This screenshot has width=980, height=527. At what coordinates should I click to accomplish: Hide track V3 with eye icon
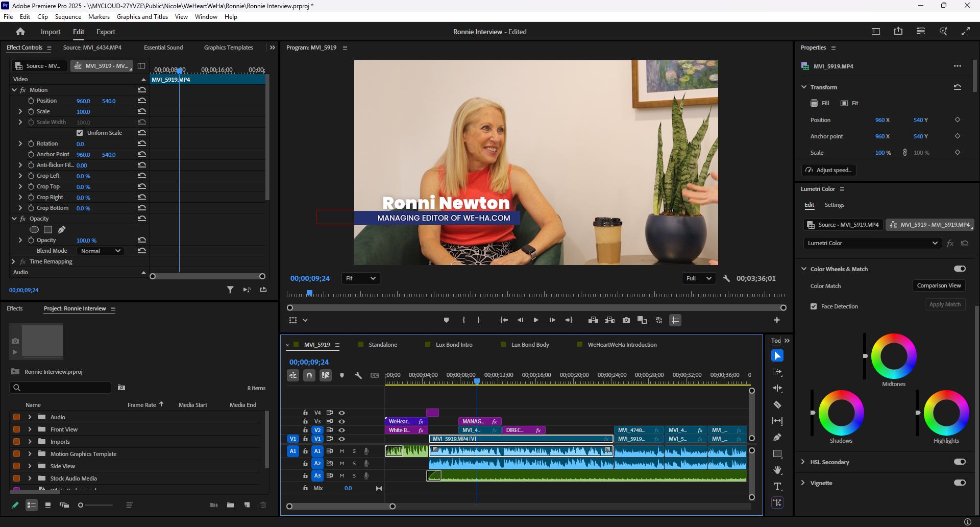point(342,421)
